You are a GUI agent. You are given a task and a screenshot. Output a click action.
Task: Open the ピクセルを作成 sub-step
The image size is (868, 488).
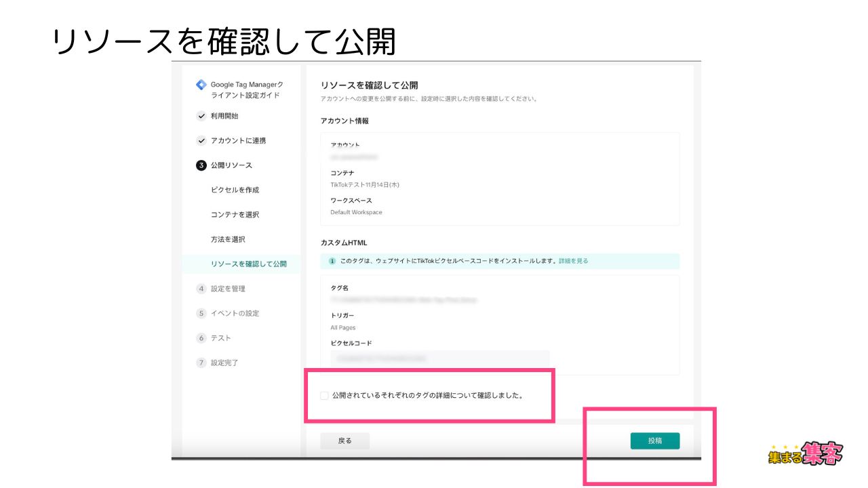point(235,190)
